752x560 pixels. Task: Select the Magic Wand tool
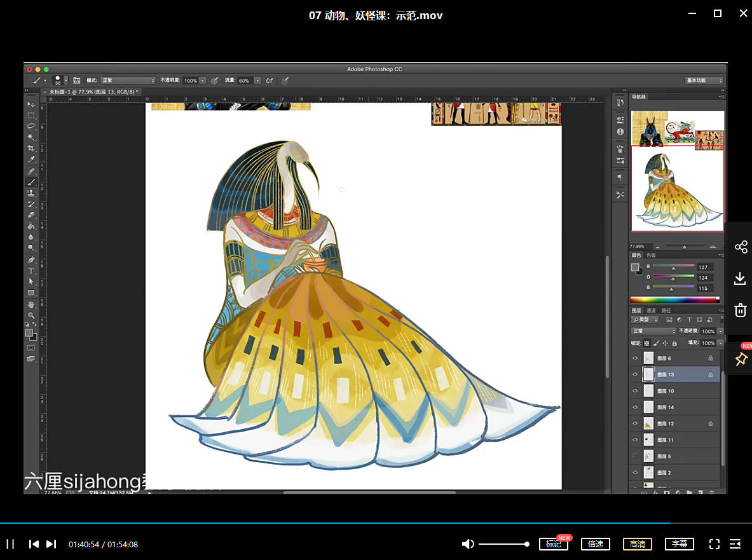coord(31,137)
